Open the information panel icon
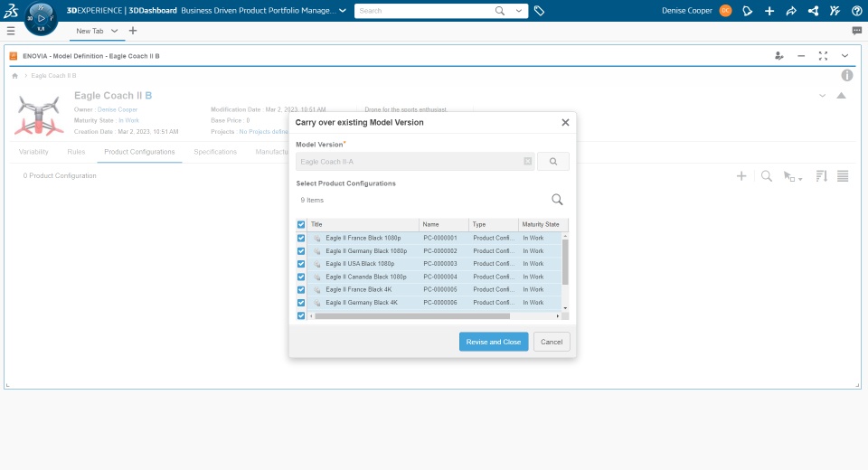Image resolution: width=868 pixels, height=470 pixels. (x=847, y=75)
